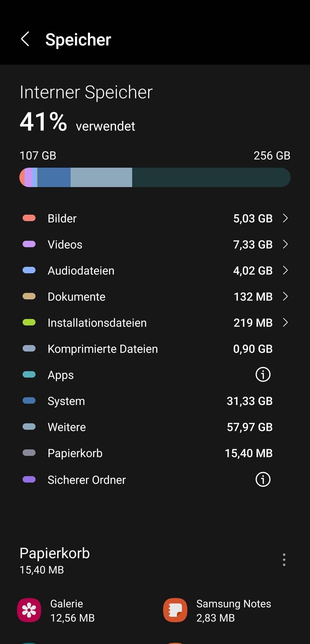Click the purple Videos color indicator
The height and width of the screenshot is (644, 310).
point(29,244)
